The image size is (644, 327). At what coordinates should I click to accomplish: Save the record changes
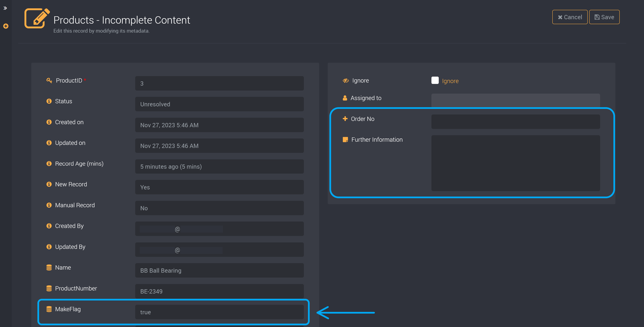[604, 17]
